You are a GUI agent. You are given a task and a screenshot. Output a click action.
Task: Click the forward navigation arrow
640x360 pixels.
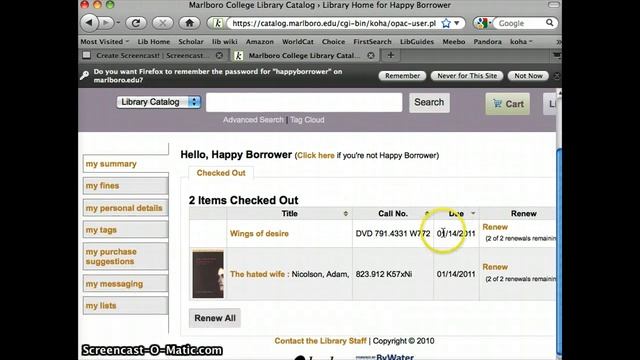point(106,23)
